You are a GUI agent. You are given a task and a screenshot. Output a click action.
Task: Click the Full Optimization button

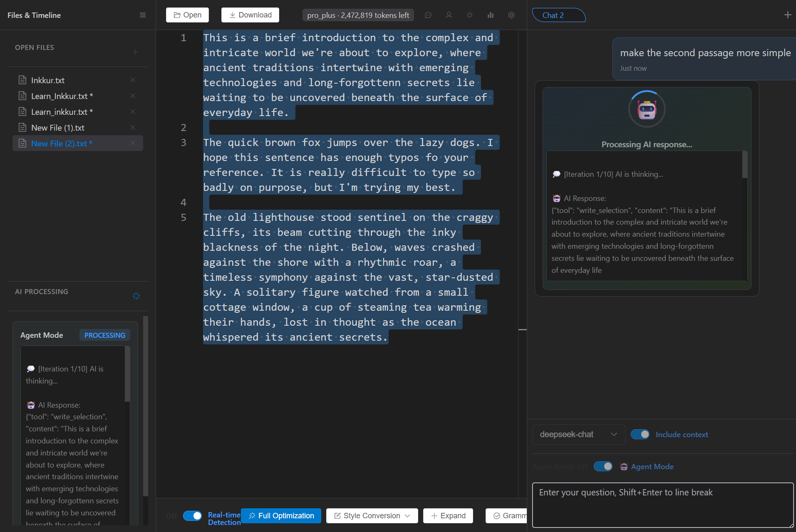[x=281, y=516]
